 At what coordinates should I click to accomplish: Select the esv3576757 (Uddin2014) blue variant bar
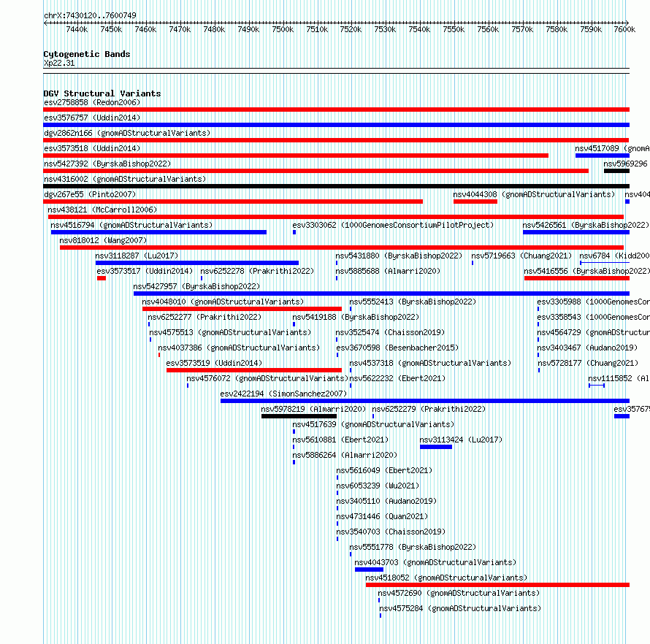click(x=336, y=125)
